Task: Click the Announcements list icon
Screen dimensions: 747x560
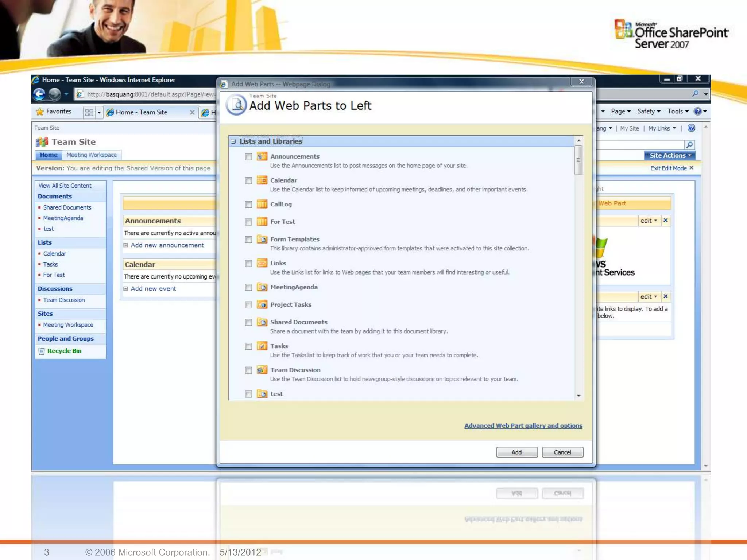Action: click(x=262, y=156)
